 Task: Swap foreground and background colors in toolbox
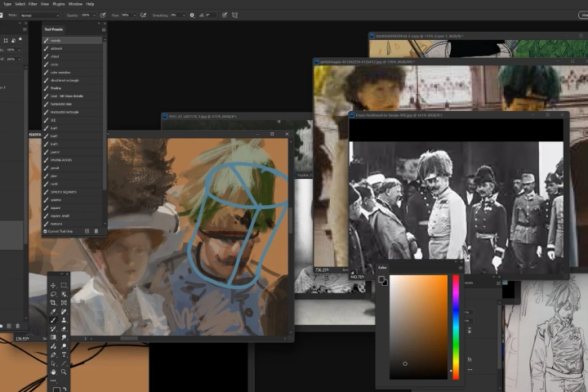point(65,389)
